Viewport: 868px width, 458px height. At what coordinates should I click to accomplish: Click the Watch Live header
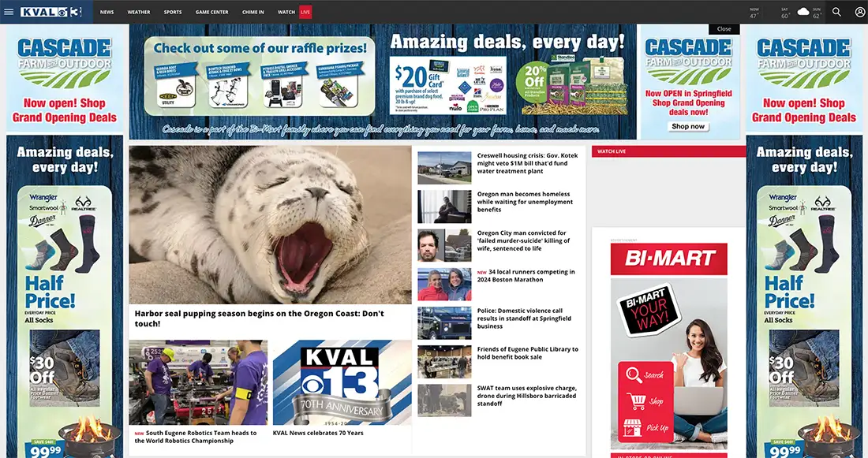pyautogui.click(x=668, y=151)
